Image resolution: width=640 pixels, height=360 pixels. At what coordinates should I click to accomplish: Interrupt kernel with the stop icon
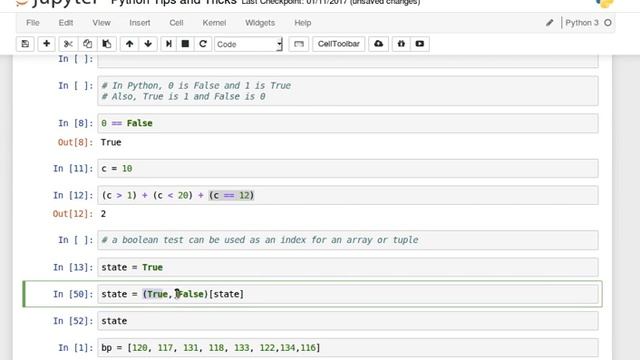click(185, 44)
